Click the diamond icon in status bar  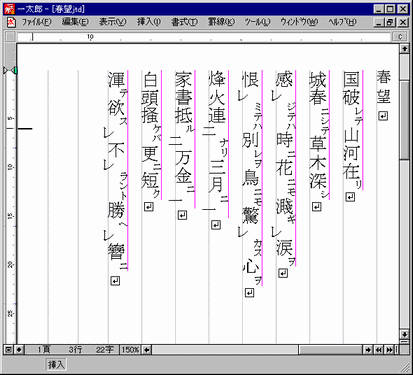tap(19, 350)
